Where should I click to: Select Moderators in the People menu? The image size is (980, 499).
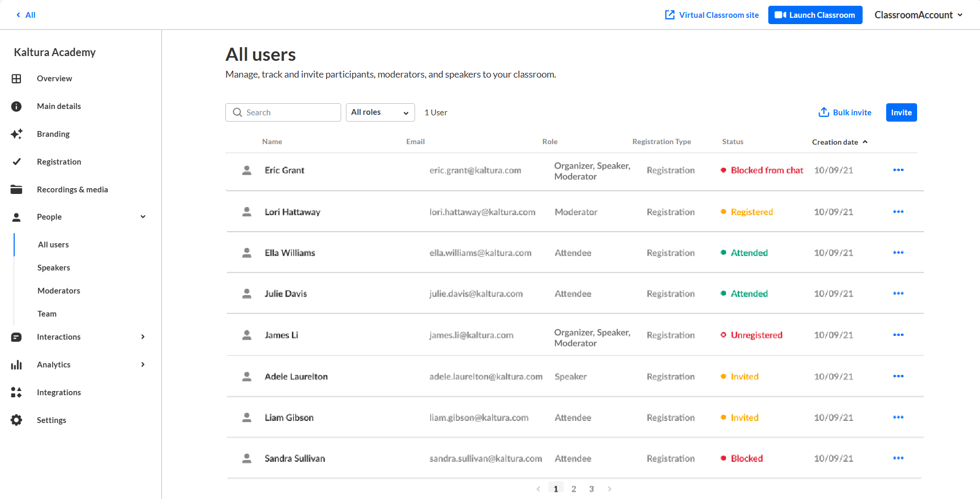59,291
